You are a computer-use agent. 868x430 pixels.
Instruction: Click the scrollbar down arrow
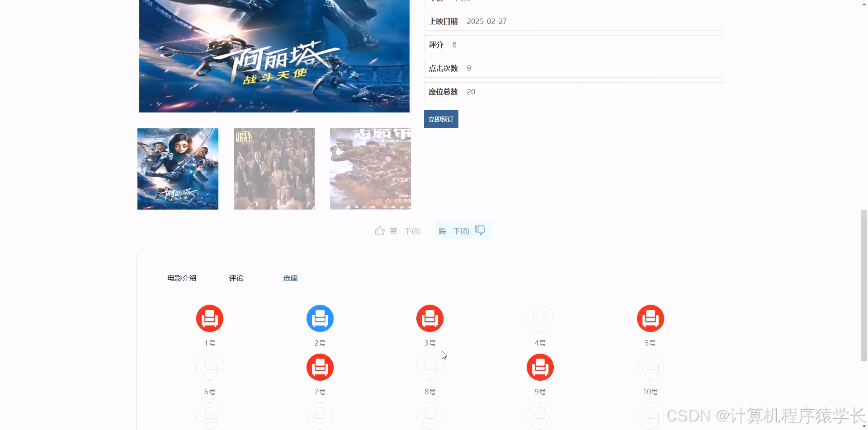click(863, 426)
